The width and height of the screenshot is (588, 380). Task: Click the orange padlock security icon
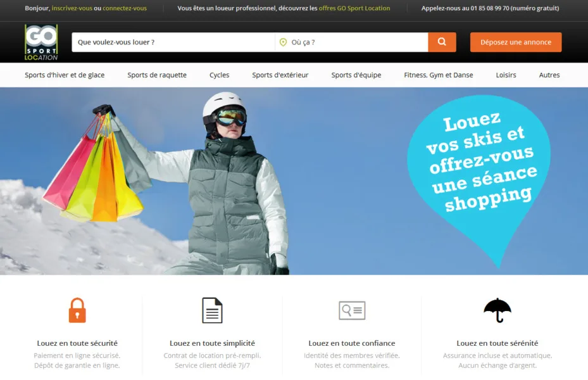77,310
